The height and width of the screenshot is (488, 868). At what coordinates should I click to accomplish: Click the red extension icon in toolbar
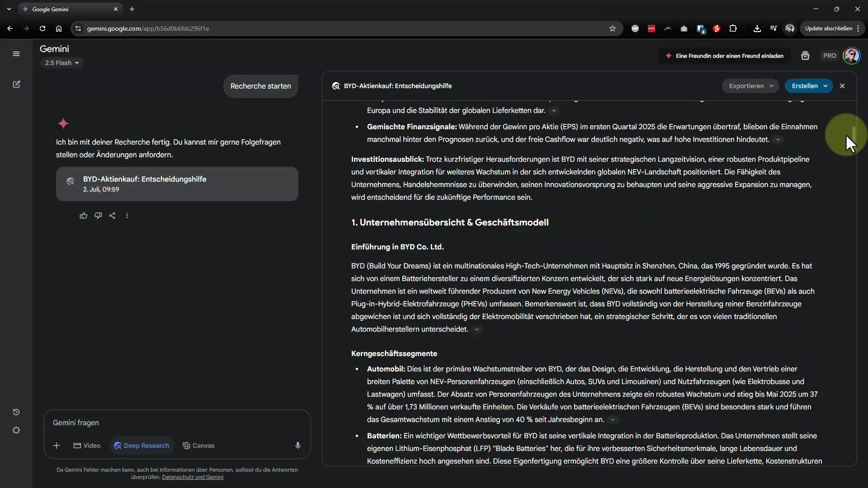[651, 28]
